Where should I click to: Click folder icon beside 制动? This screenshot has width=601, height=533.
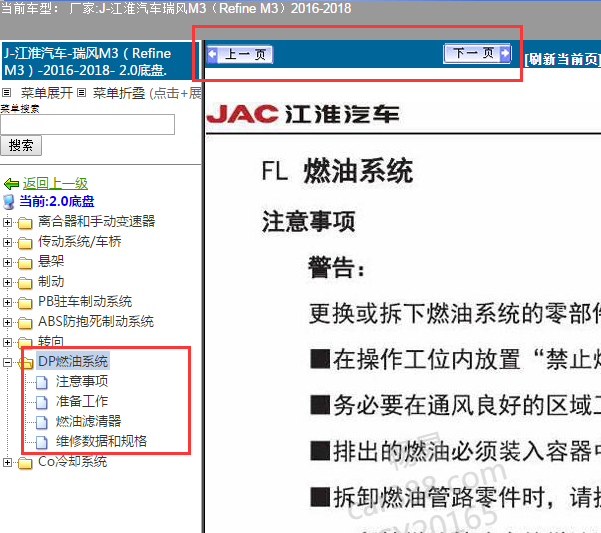(25, 283)
